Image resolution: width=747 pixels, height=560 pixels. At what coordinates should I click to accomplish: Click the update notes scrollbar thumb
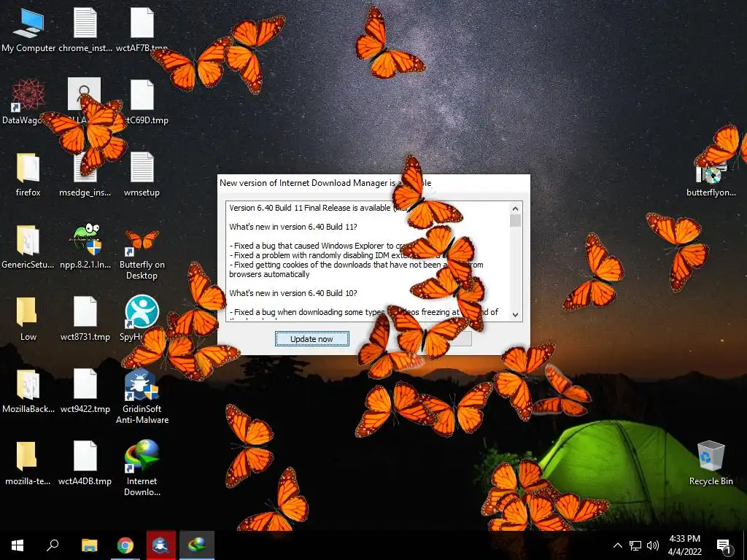coord(515,221)
